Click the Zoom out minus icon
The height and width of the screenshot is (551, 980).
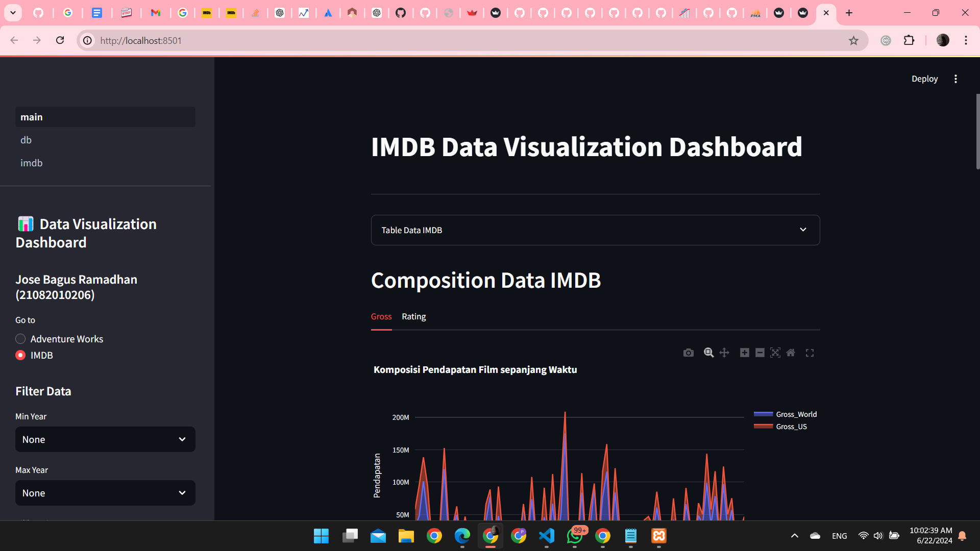pos(759,353)
